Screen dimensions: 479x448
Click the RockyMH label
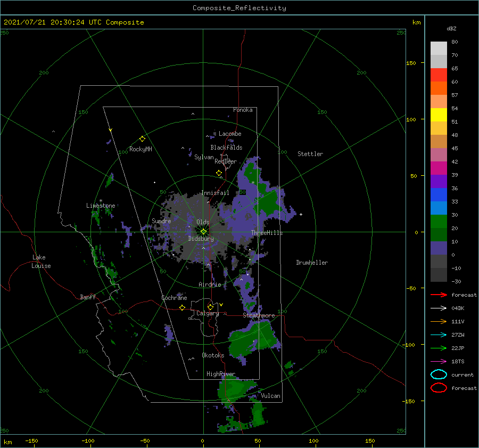click(x=141, y=149)
